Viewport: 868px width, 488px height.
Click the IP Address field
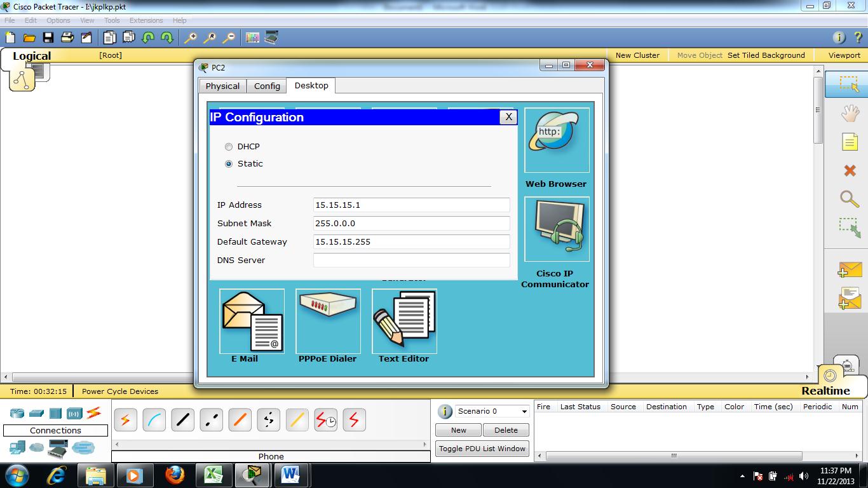point(412,205)
